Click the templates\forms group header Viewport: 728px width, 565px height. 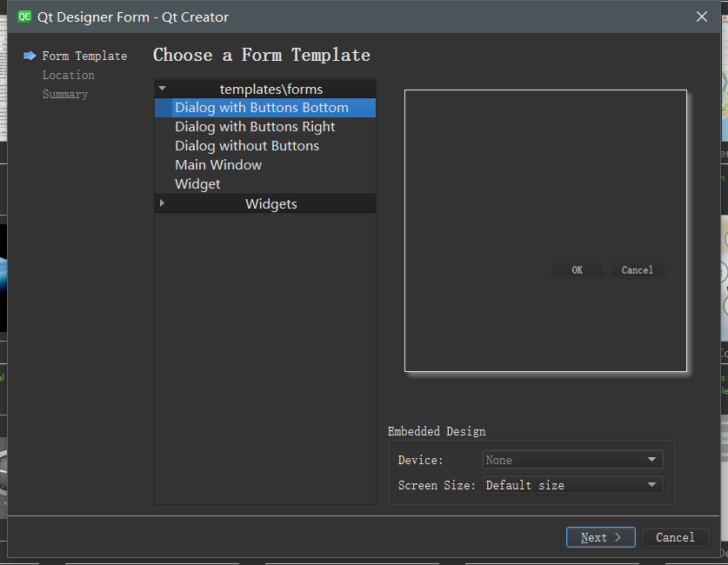tap(265, 89)
